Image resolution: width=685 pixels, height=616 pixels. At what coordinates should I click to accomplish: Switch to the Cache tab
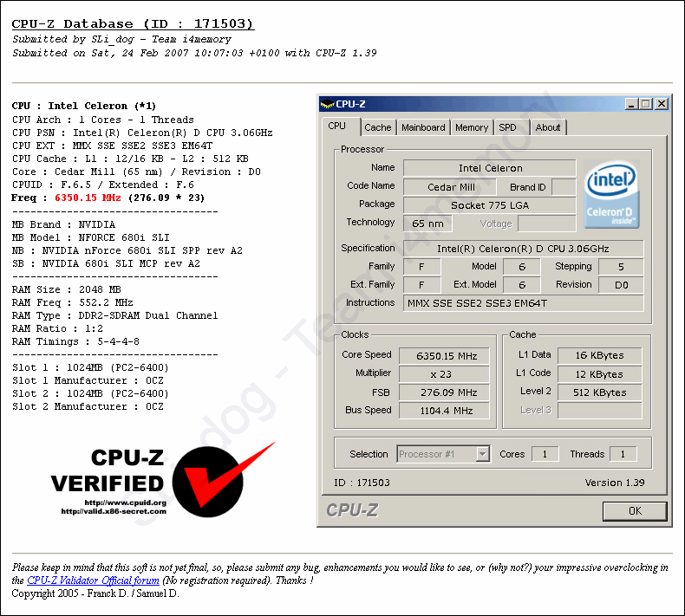coord(378,127)
